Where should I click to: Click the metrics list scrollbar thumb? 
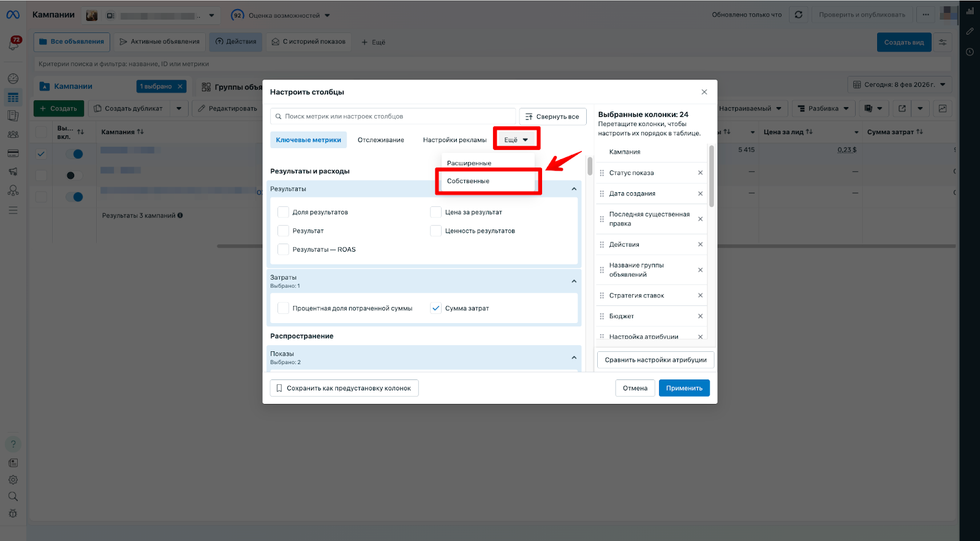tap(590, 166)
